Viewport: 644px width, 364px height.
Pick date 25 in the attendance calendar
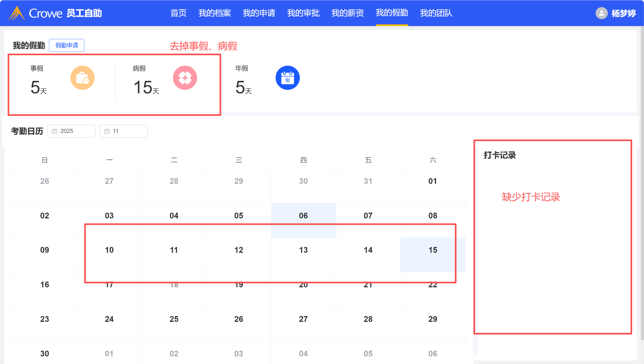tap(174, 319)
